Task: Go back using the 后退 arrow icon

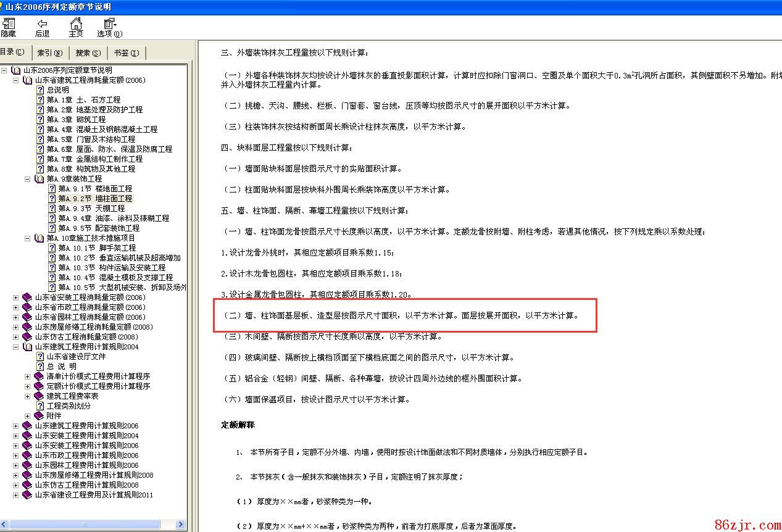Action: [42, 25]
